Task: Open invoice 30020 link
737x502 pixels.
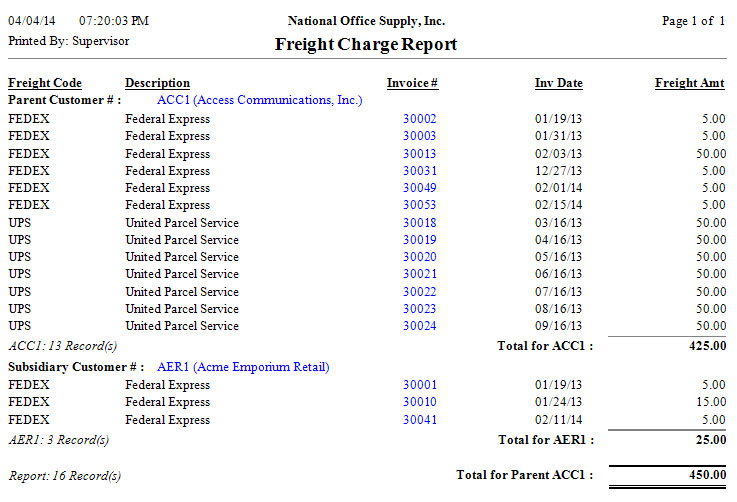Action: (x=419, y=257)
